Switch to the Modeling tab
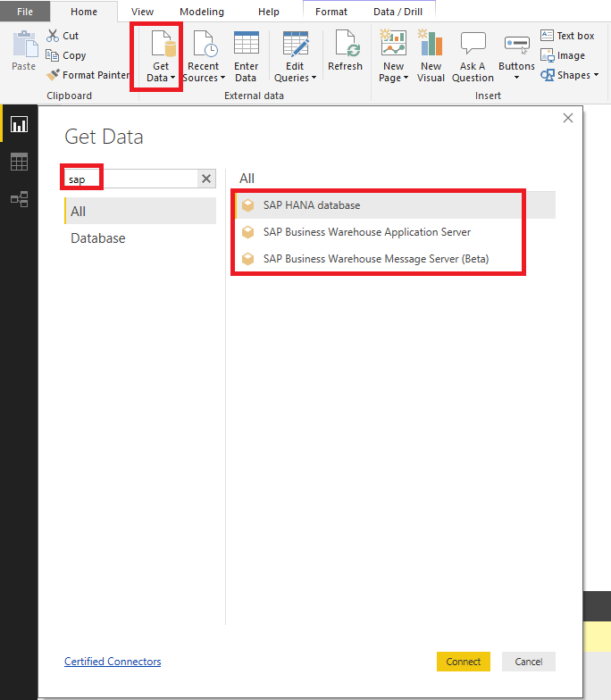 202,12
